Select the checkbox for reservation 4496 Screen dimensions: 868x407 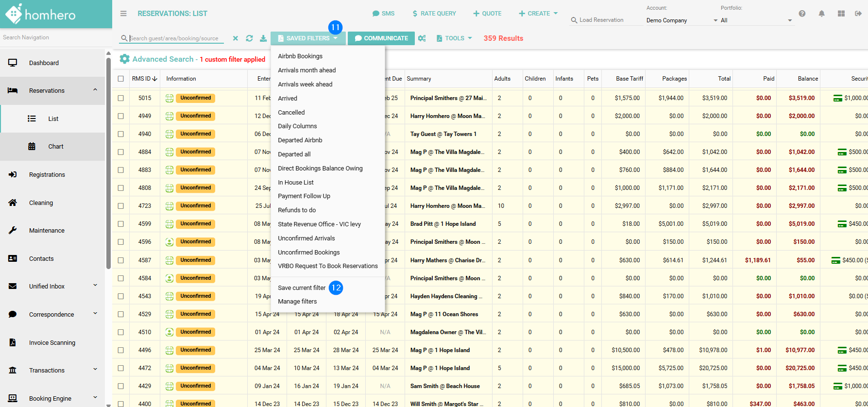tap(121, 350)
